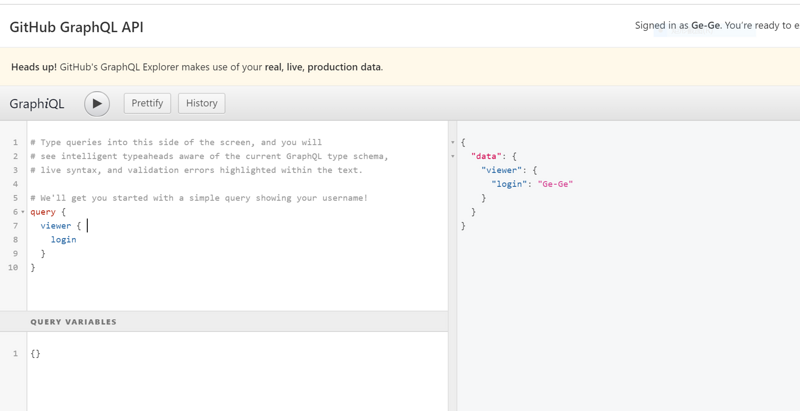This screenshot has height=411, width=800.
Task: Click the GraphiQL logo text
Action: 37,104
